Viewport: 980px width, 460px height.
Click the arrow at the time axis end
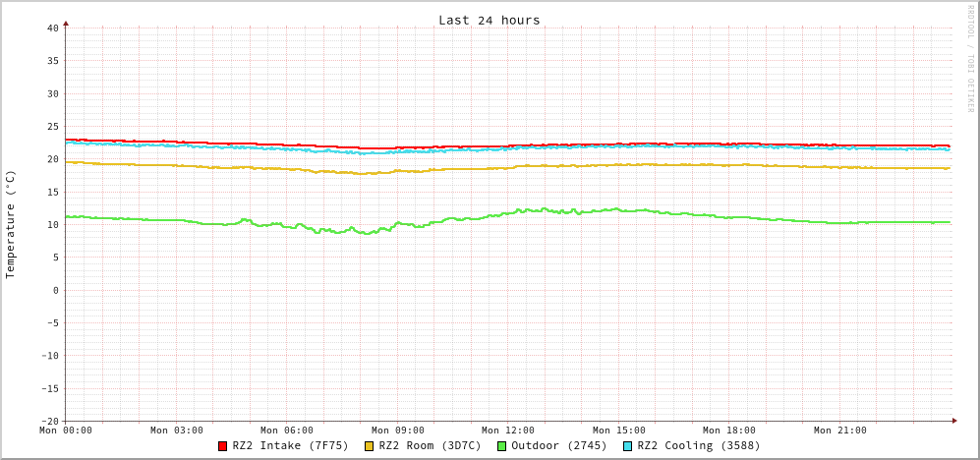point(953,421)
